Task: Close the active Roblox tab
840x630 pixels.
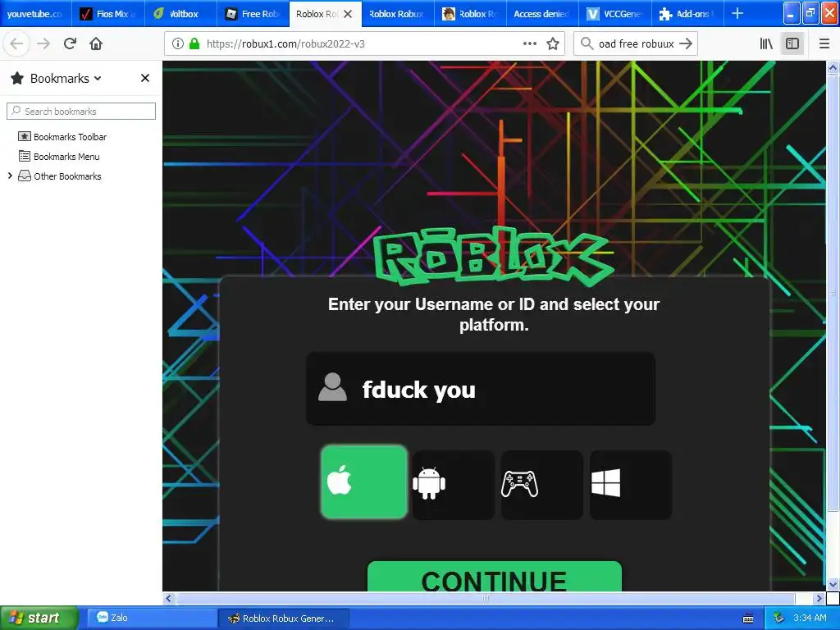Action: (348, 14)
